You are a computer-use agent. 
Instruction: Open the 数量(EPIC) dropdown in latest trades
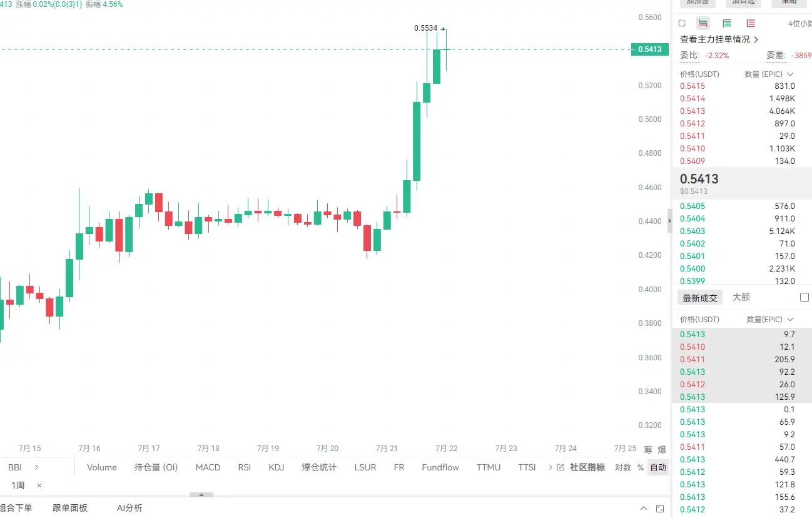coord(770,319)
